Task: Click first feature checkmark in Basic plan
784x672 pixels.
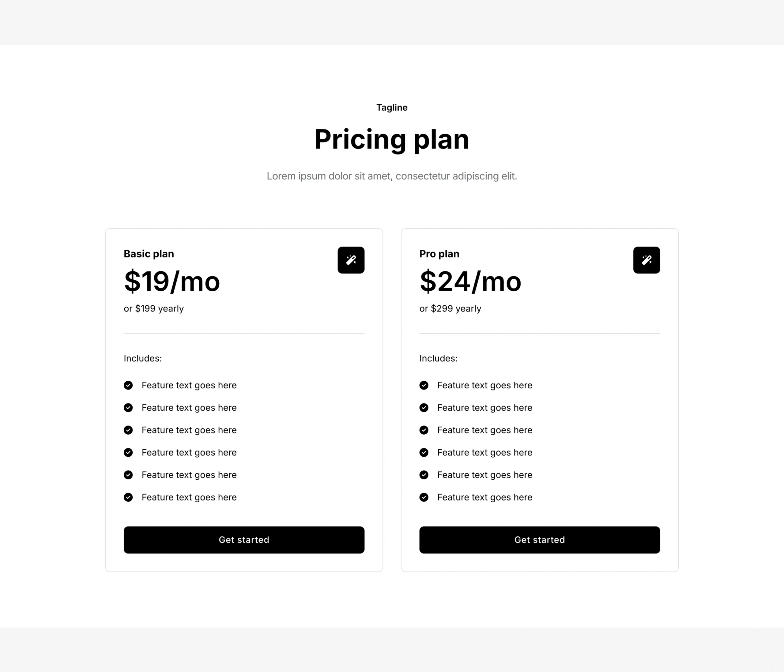Action: tap(128, 385)
